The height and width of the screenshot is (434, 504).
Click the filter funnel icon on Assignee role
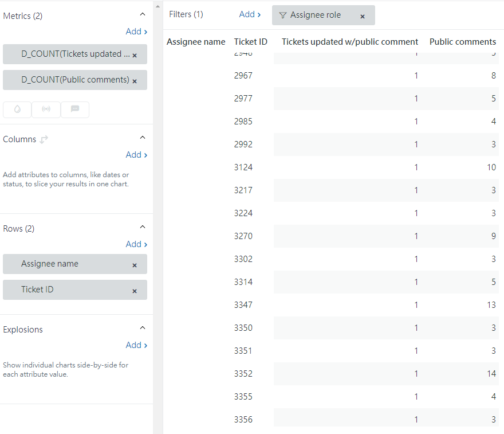coord(282,15)
